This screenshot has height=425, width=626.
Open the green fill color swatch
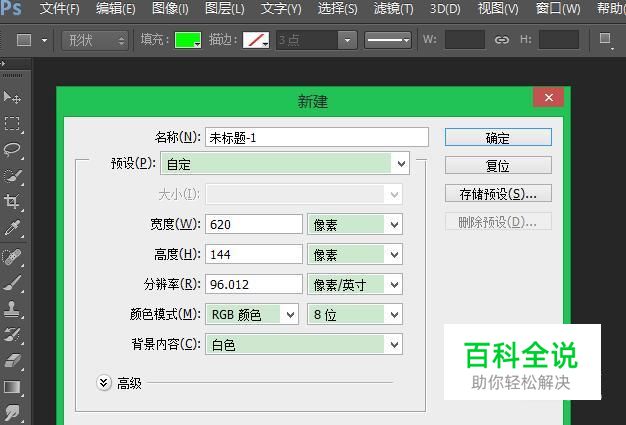(x=188, y=40)
